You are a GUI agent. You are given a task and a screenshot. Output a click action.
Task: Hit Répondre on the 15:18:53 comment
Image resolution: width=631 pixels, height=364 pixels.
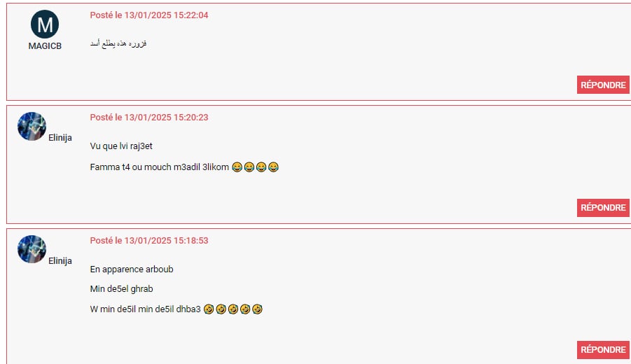603,350
